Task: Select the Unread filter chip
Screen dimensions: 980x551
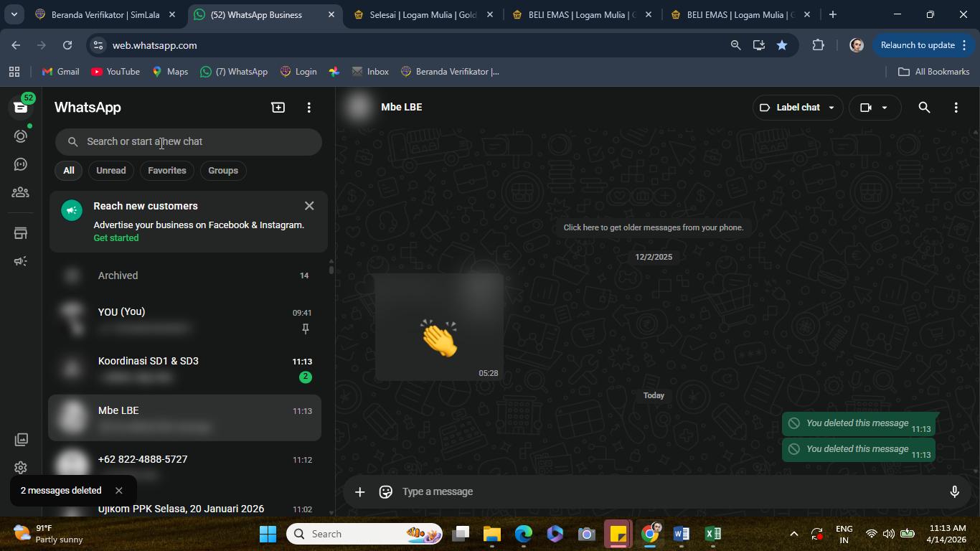Action: click(x=110, y=171)
